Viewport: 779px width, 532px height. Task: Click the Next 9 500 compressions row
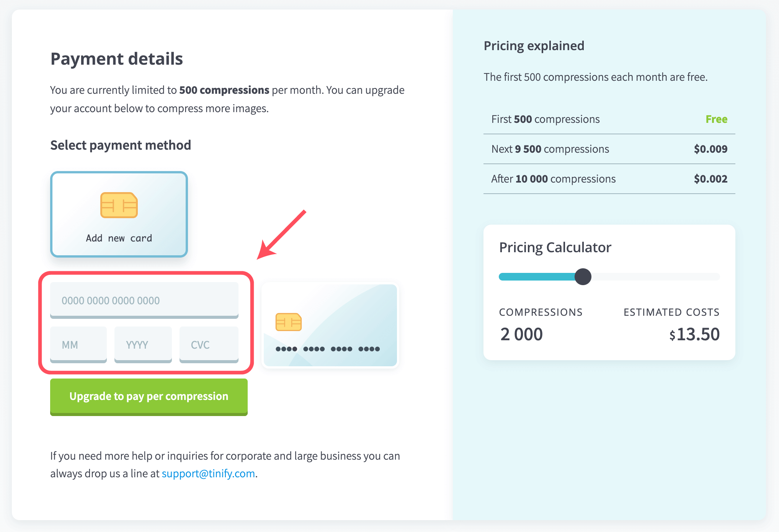609,149
